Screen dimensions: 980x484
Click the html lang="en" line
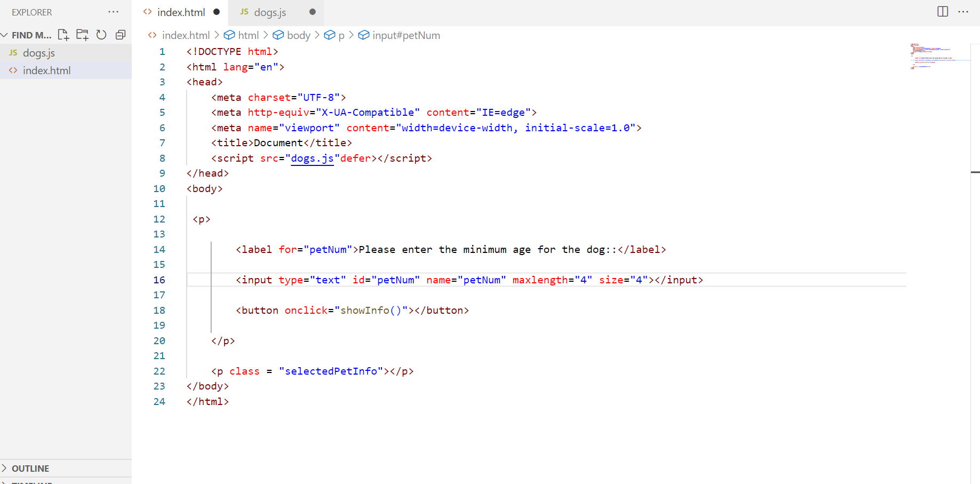(235, 67)
